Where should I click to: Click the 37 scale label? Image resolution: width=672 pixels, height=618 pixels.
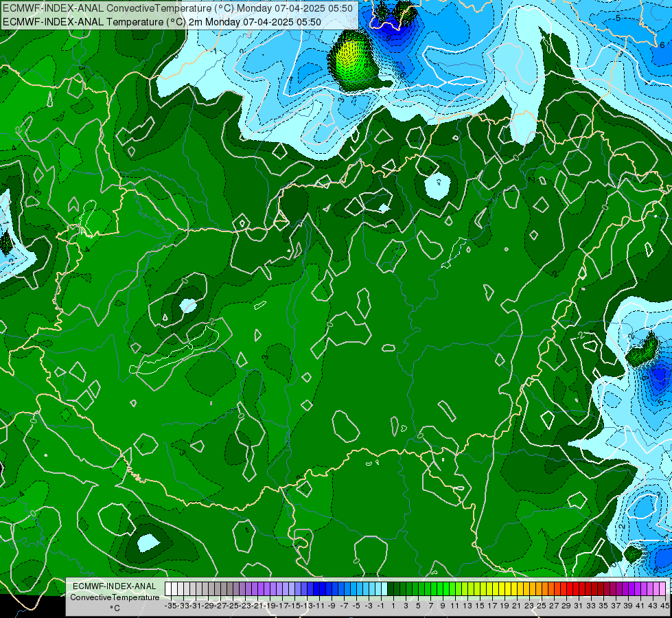point(616,606)
